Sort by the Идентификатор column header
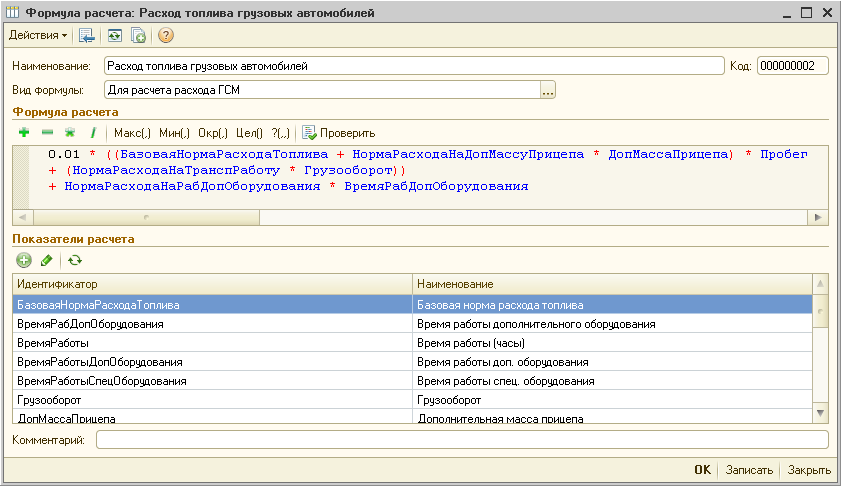The height and width of the screenshot is (486, 841). point(211,285)
